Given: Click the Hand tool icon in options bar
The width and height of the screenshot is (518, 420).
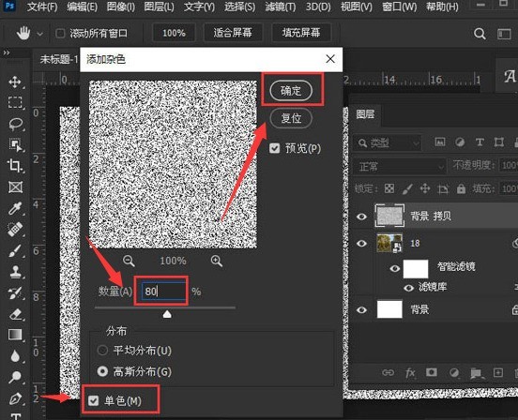Looking at the screenshot, I should pyautogui.click(x=23, y=34).
